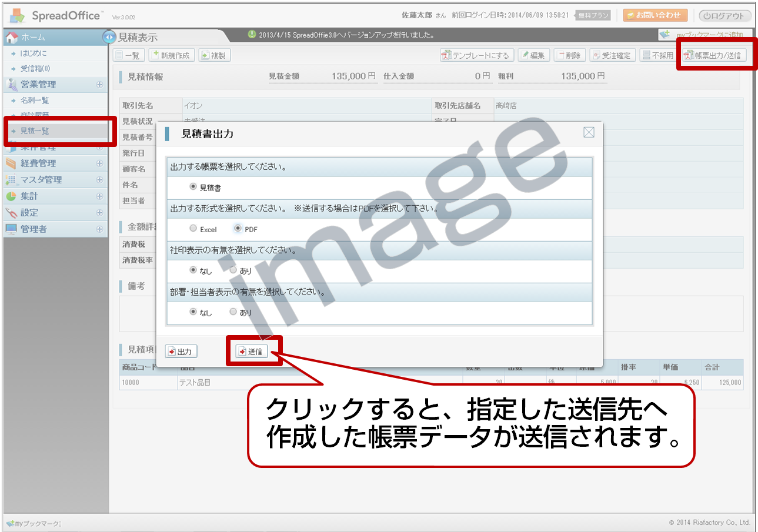Viewport: 758px width, 532px height.
Task: Click the 出力 button in dialog
Action: [x=181, y=352]
